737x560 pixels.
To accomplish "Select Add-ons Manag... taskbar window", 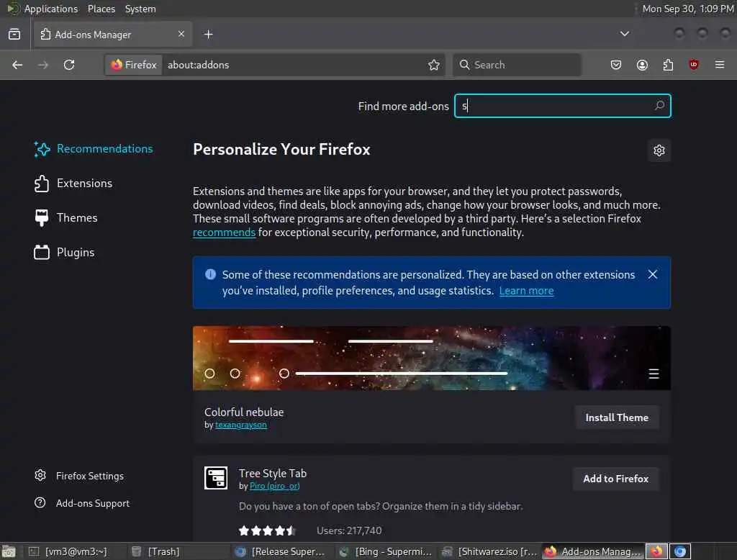I will click(x=593, y=551).
